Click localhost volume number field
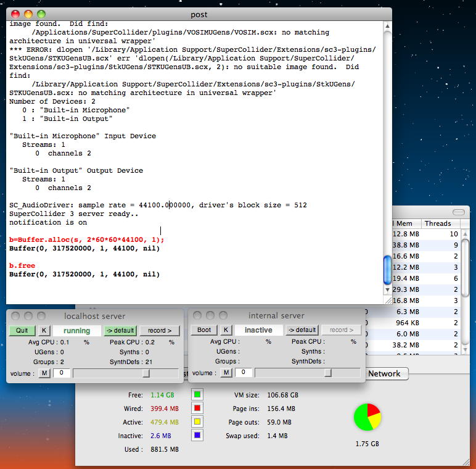Image resolution: width=476 pixels, height=469 pixels. point(61,373)
